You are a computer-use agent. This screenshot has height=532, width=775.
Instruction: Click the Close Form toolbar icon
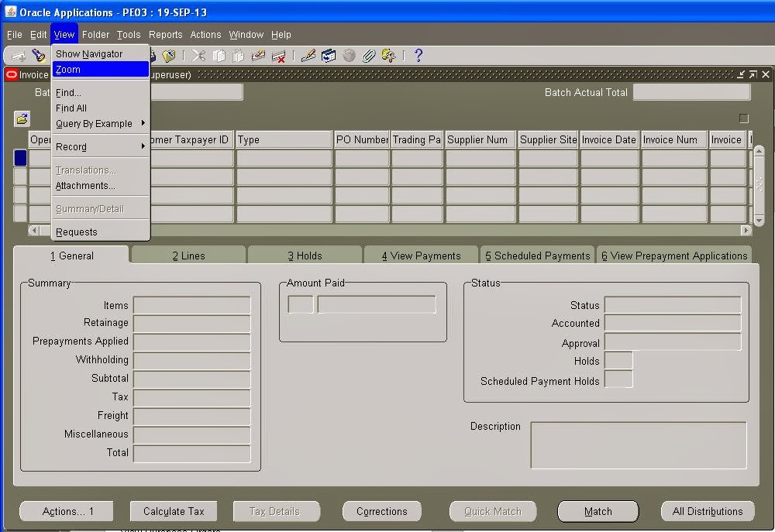pyautogui.click(x=168, y=56)
